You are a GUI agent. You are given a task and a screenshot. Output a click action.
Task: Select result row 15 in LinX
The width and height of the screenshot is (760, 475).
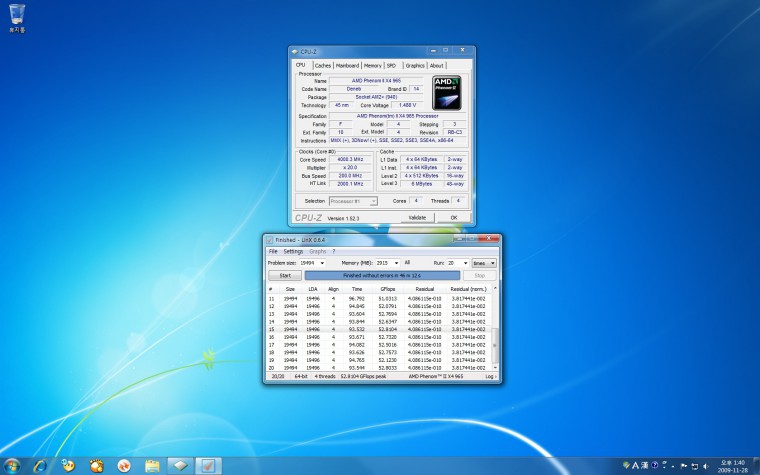[379, 329]
